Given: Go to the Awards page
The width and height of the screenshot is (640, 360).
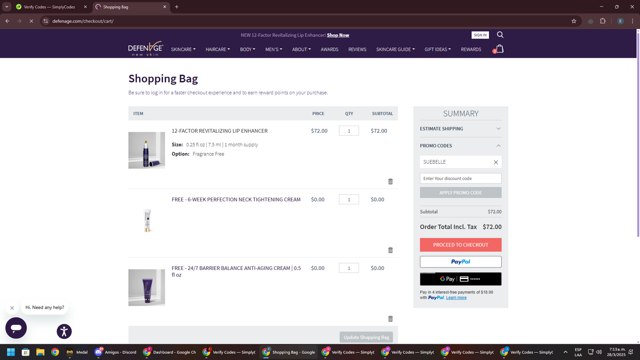Looking at the screenshot, I should 329,49.
